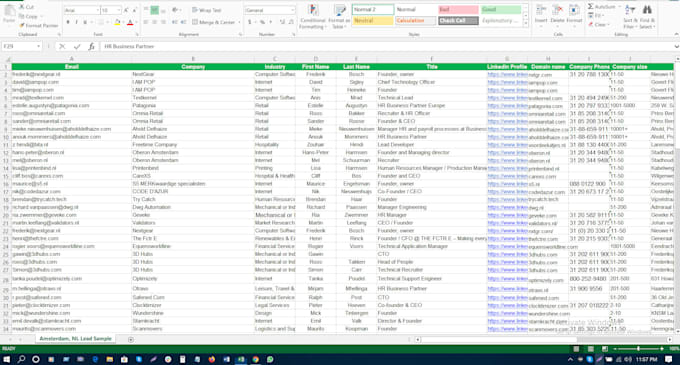Image resolution: width=680 pixels, height=365 pixels.
Task: Apply Percent Style format
Action: (262, 22)
